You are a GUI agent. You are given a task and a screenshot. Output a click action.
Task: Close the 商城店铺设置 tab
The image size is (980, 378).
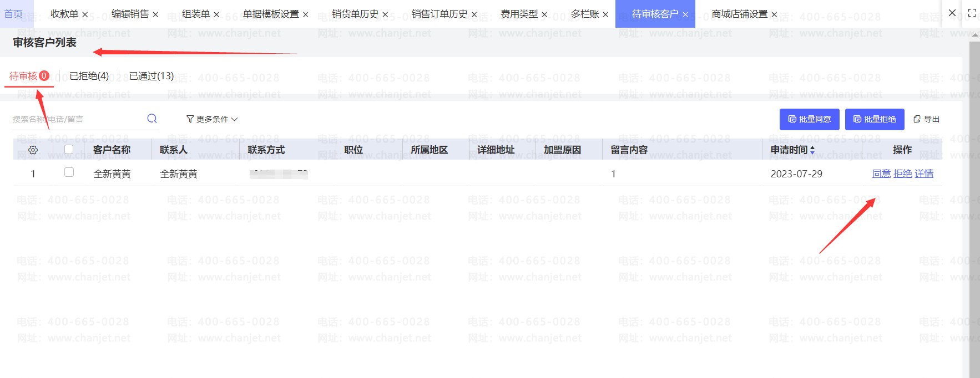pos(774,14)
